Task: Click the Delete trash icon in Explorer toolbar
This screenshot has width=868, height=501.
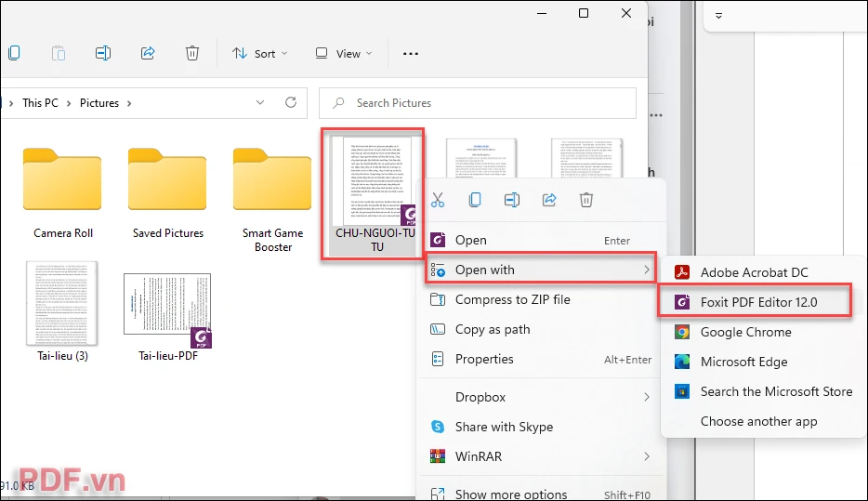Action: click(192, 53)
